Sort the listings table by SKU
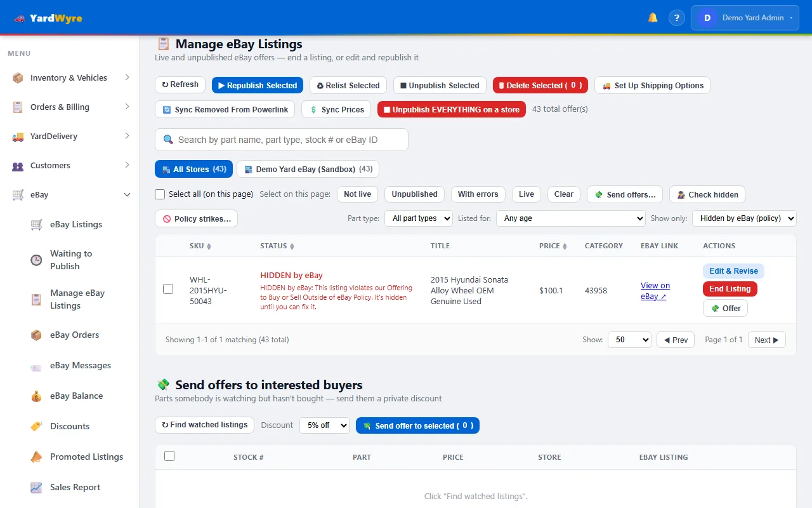The image size is (812, 508). click(x=200, y=246)
